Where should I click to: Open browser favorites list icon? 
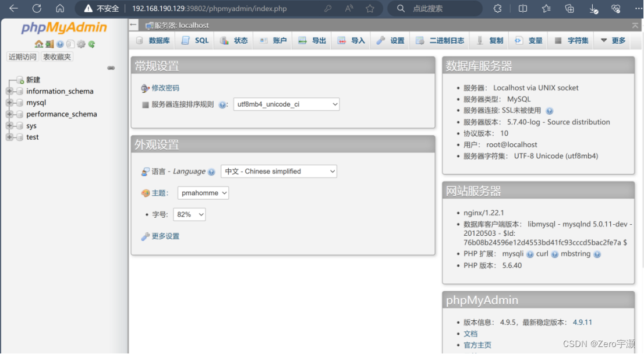[546, 8]
